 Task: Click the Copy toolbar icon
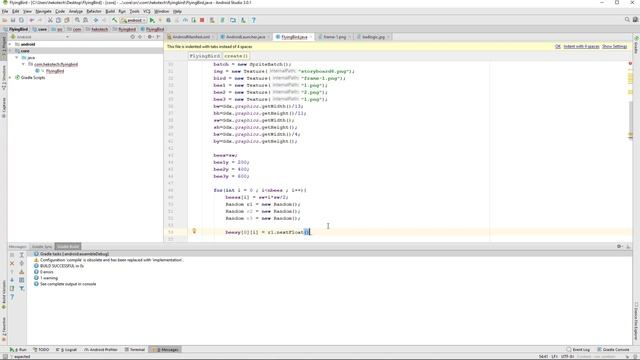point(58,20)
